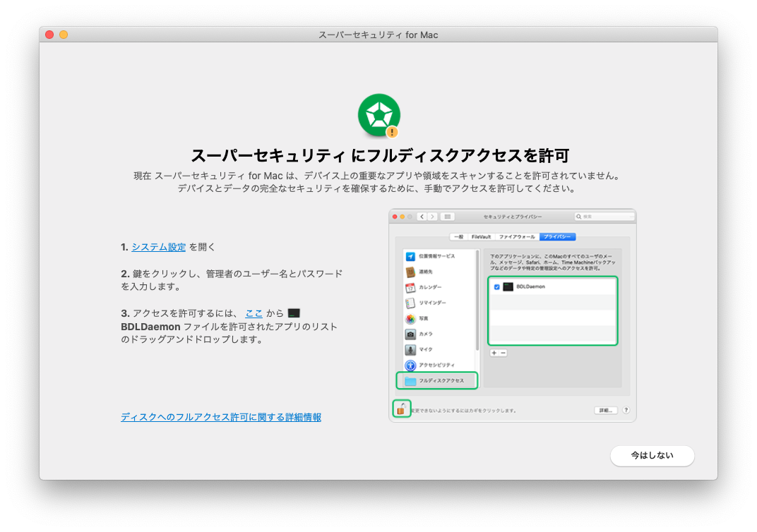The image size is (757, 532).
Task: Click the ここ link in step 3
Action: click(x=254, y=313)
